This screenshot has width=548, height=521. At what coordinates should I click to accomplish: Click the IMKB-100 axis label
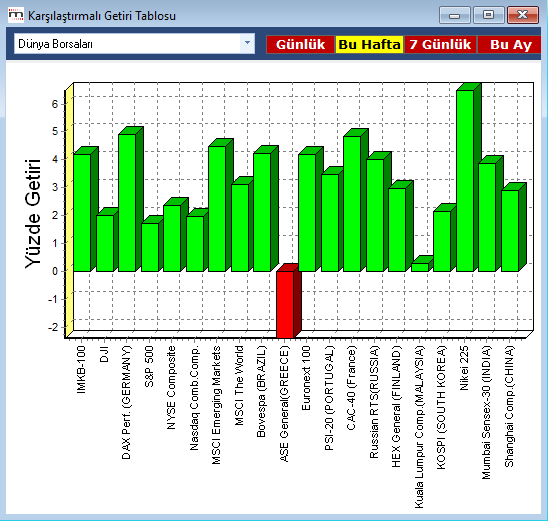coord(81,370)
